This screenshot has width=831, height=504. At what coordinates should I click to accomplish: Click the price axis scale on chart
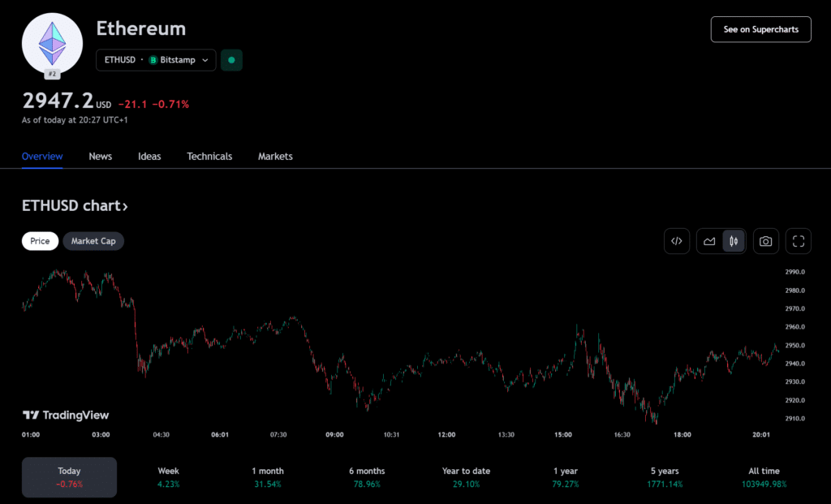[794, 345]
